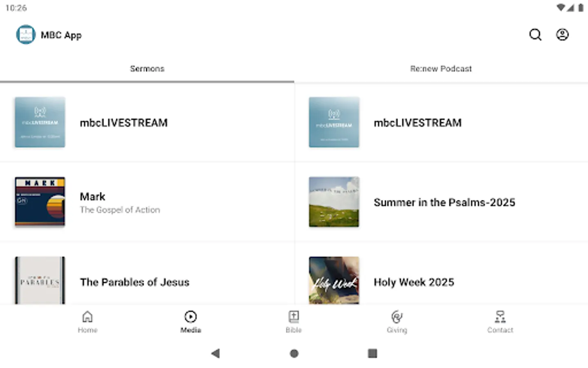Tap the Android home circle button
The image size is (588, 368).
294,353
